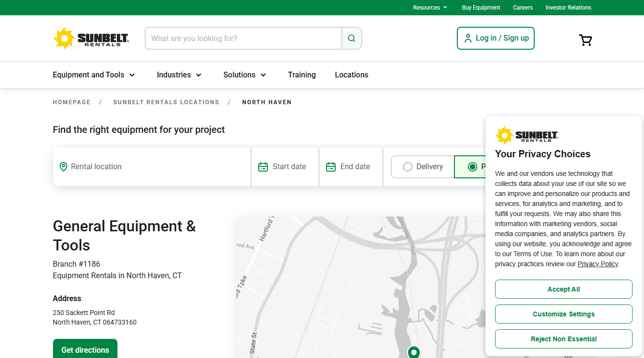
Task: Click 'North Haven, CT 064733160' text
Action: click(x=95, y=322)
